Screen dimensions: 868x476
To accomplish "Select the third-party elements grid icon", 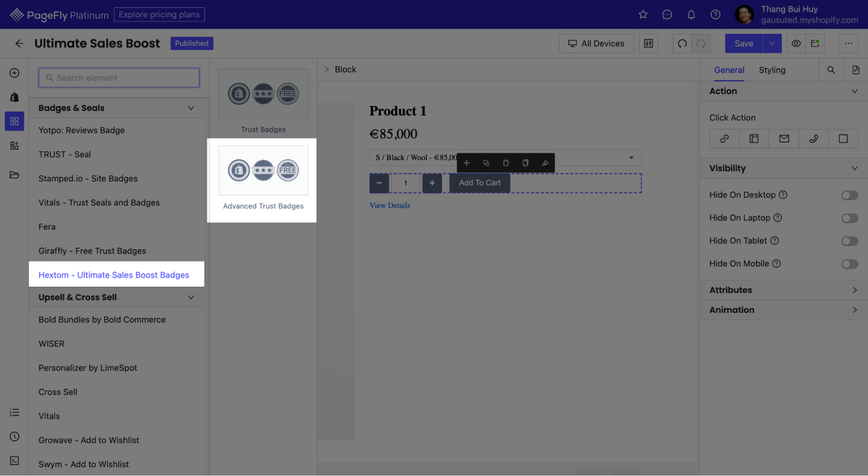I will tap(14, 121).
